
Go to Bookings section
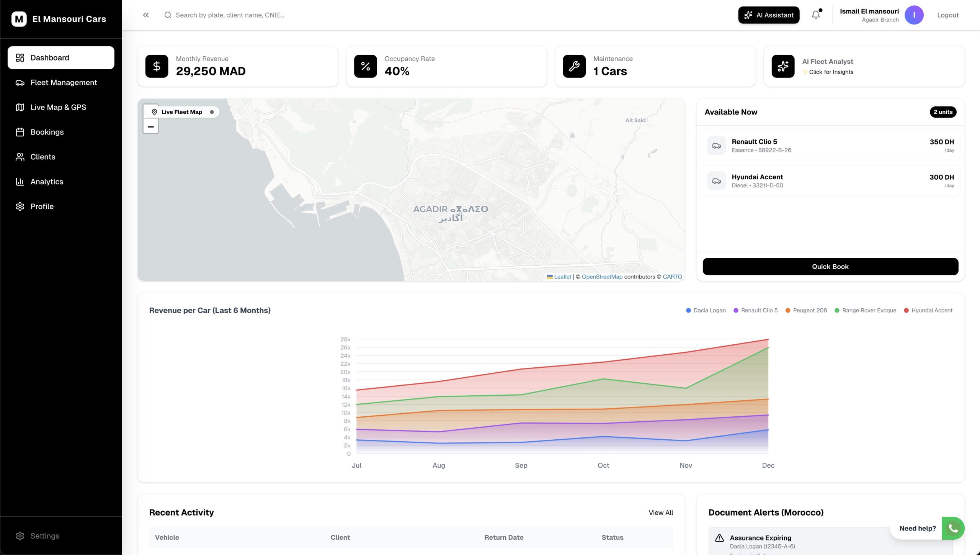point(47,132)
